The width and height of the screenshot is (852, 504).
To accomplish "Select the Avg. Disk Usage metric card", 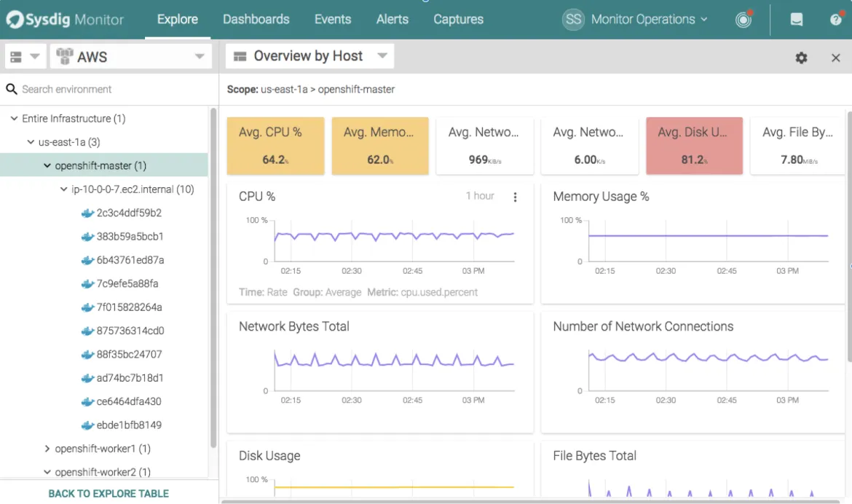I will [x=694, y=145].
